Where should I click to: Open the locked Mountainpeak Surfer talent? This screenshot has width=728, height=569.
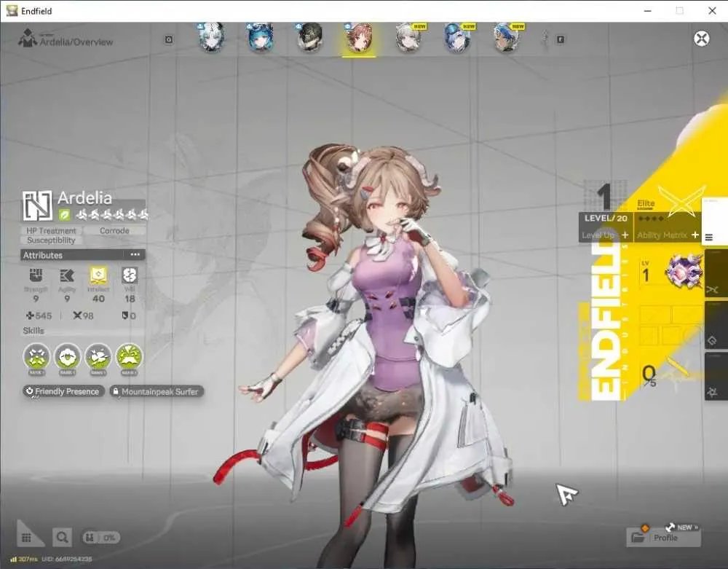[157, 391]
